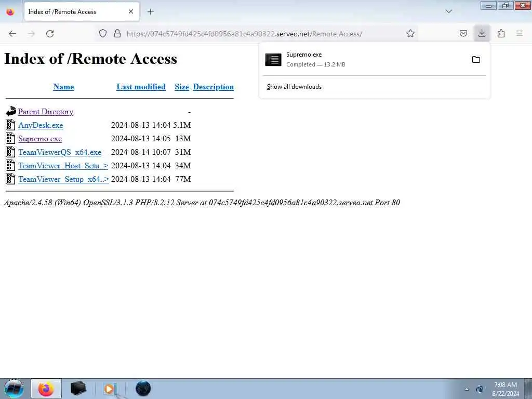The image size is (532, 399).
Task: Sort by Last modified column header
Action: [141, 87]
